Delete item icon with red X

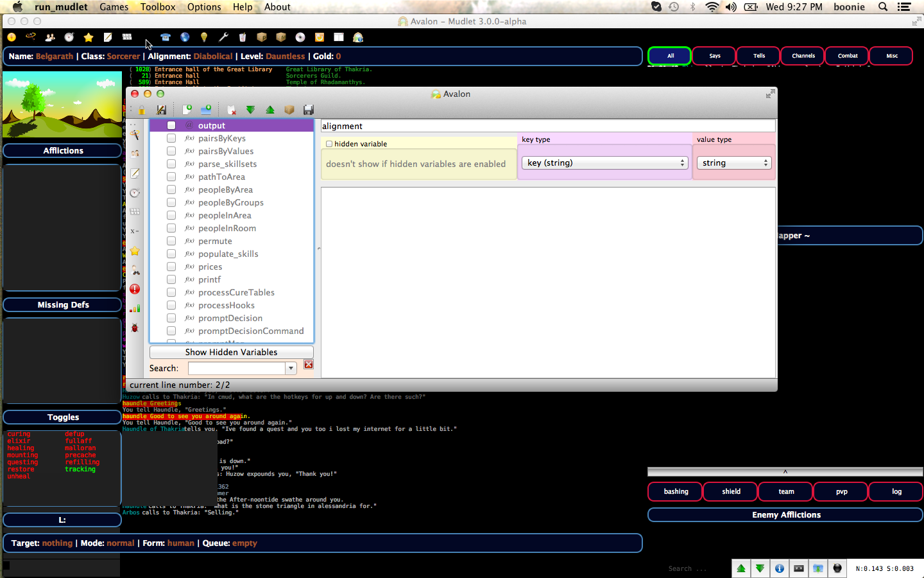pos(232,110)
